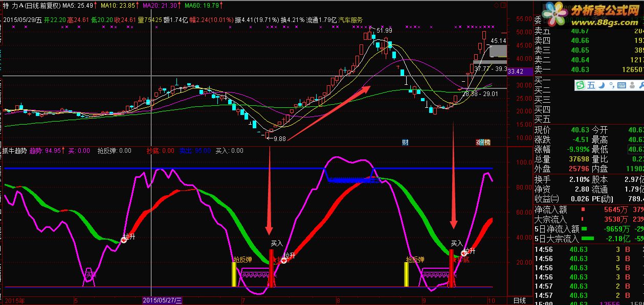Screen dimensions: 644x305
Task: Click the 买入: 0.00 legend label
Action: coord(229,151)
